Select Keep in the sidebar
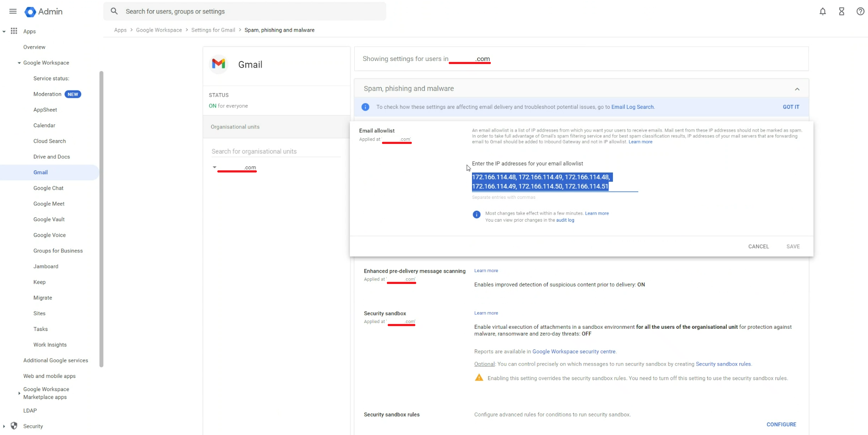The height and width of the screenshot is (435, 868). coord(40,282)
